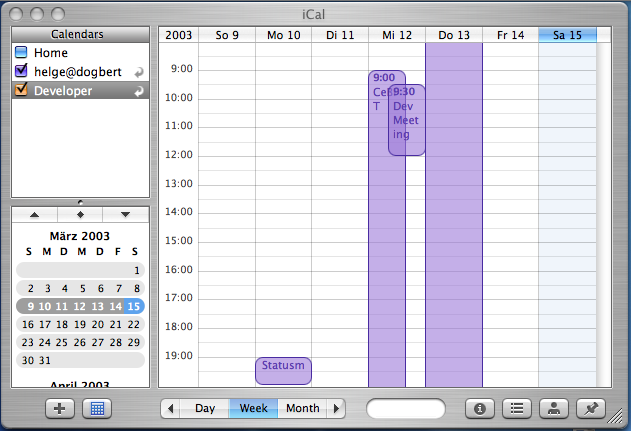Uncheck the helge@dogbert calendar checkbox
The height and width of the screenshot is (431, 631).
(21, 70)
